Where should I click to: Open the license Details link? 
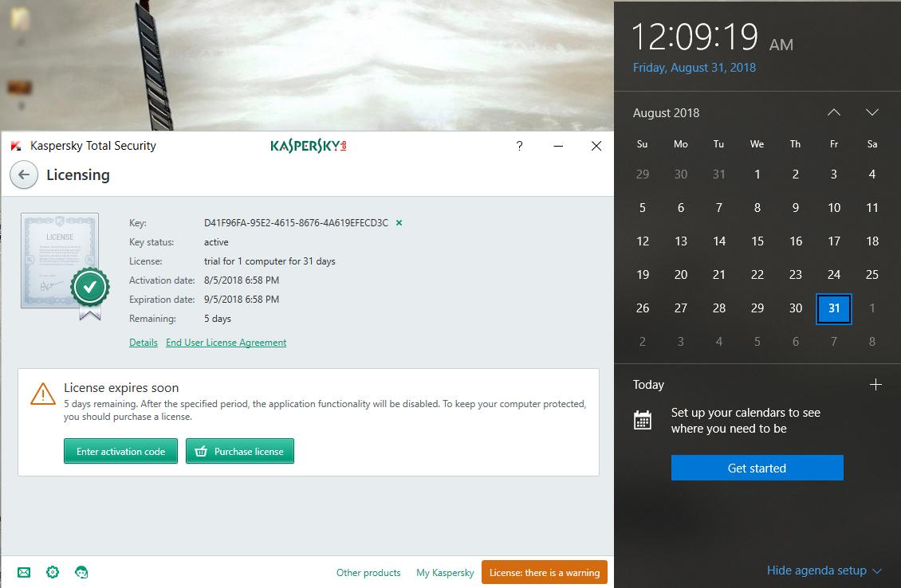point(143,343)
